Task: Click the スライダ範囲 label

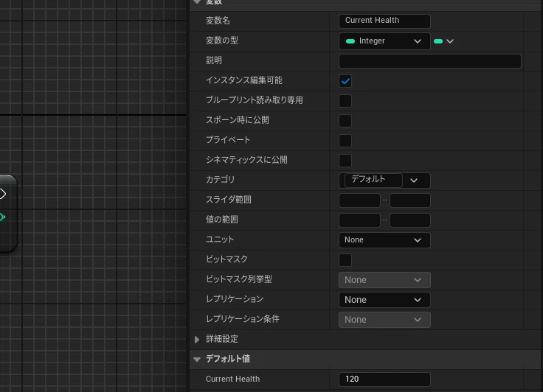Action: coord(228,200)
